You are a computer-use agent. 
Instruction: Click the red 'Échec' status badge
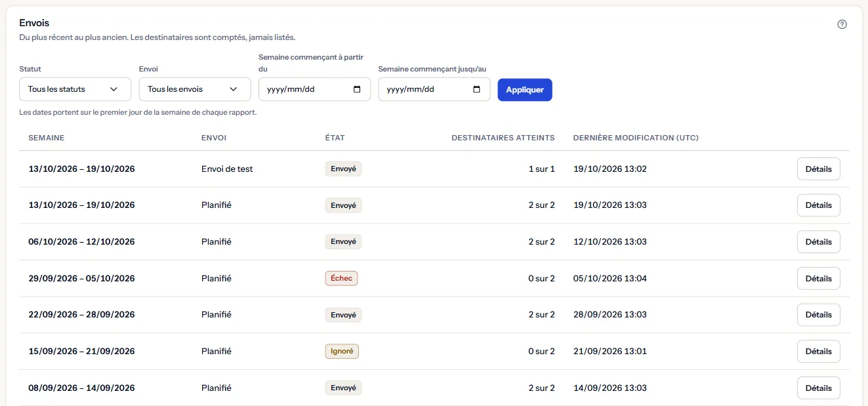[341, 278]
